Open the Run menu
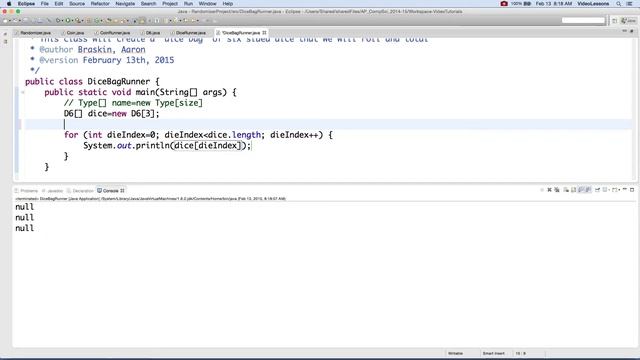The width and height of the screenshot is (640, 360). [188, 4]
